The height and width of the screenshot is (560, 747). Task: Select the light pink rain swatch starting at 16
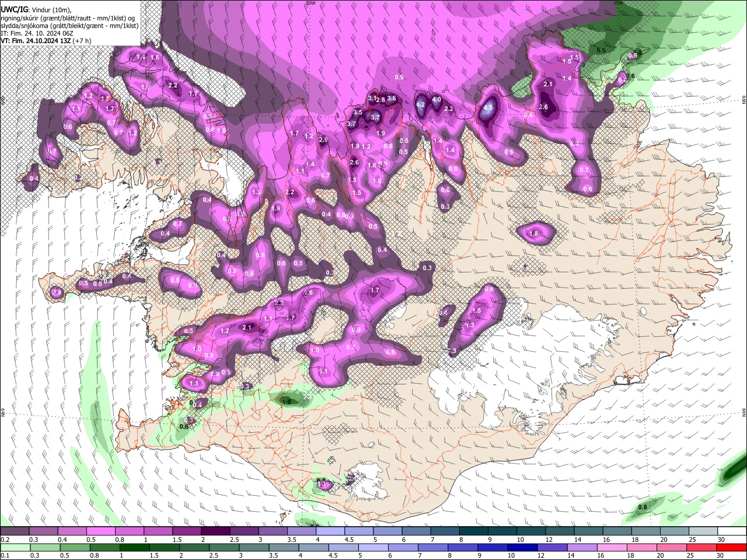(612, 547)
